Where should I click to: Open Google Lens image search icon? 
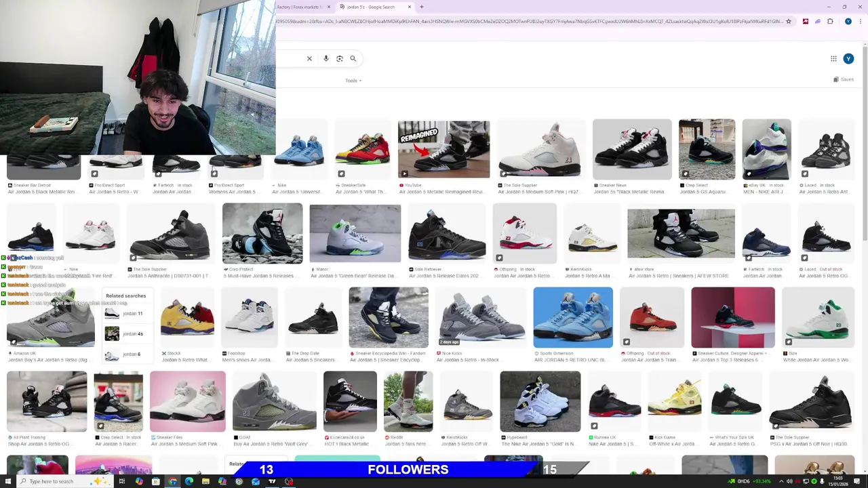coord(340,59)
